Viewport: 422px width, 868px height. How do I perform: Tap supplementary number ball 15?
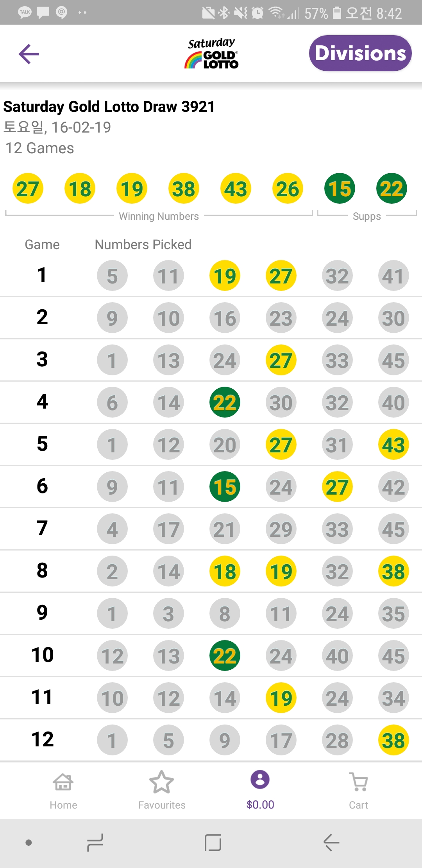(x=340, y=188)
